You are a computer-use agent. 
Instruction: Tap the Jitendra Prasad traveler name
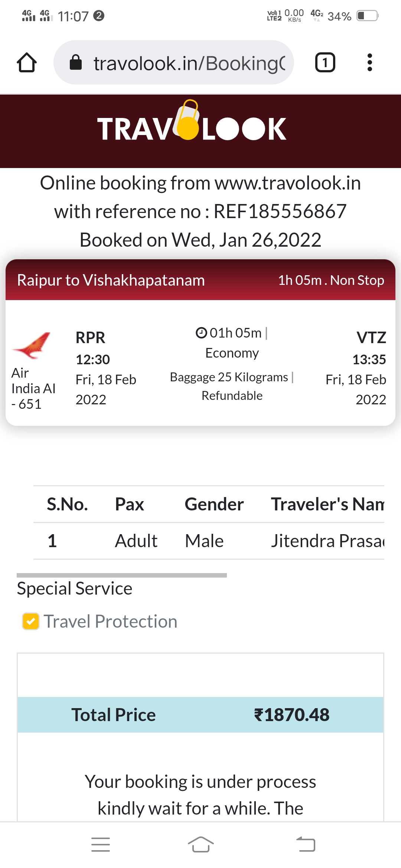(327, 541)
